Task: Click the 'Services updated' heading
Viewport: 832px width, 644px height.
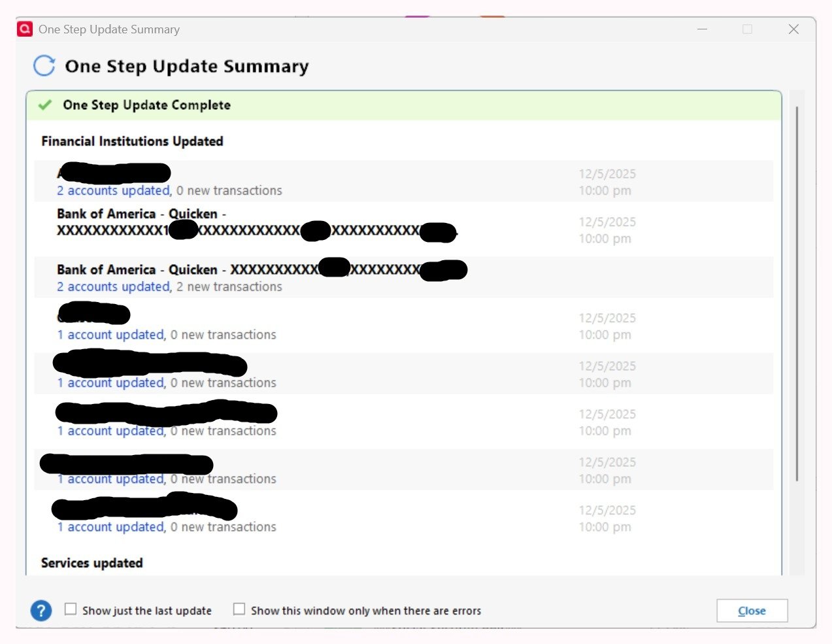Action: point(92,563)
